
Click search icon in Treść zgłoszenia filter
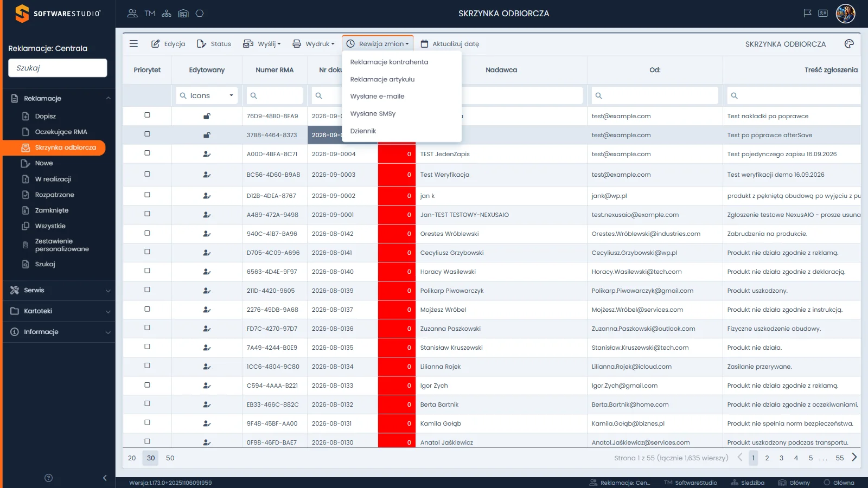point(734,95)
